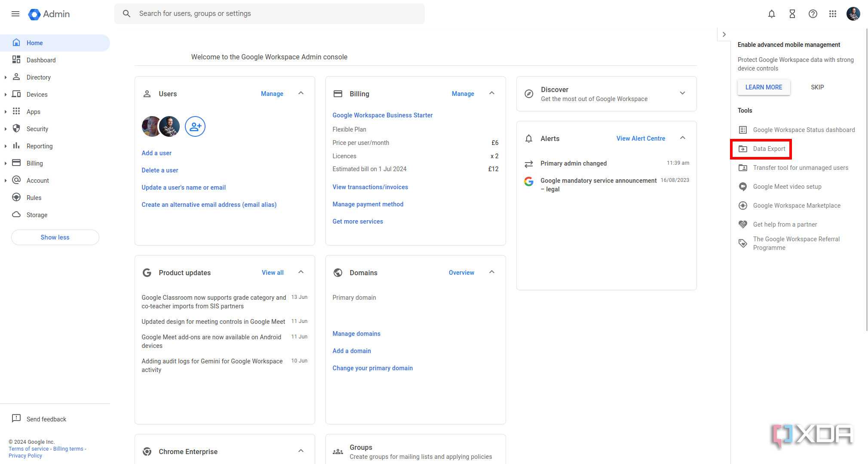Open the second user's avatar photo

(x=170, y=126)
